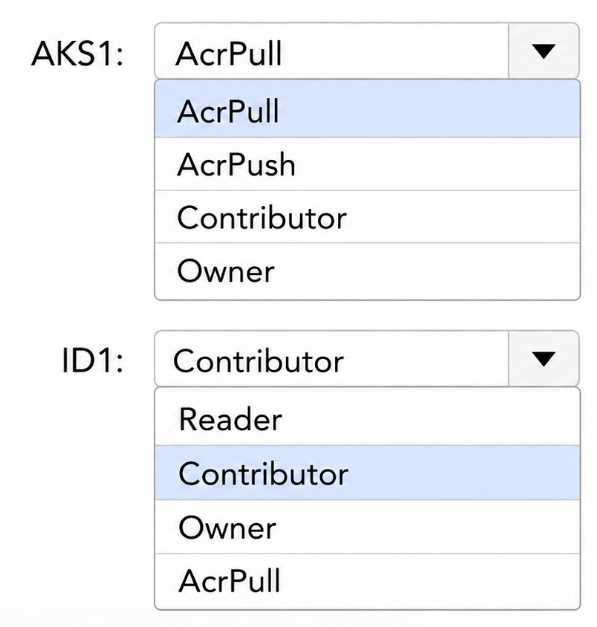Select Reader in the ID1 list
This screenshot has height=627, width=597.
point(367,417)
